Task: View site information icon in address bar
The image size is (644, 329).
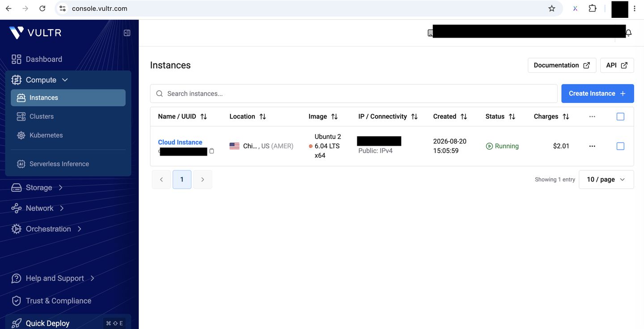Action: coord(63,8)
